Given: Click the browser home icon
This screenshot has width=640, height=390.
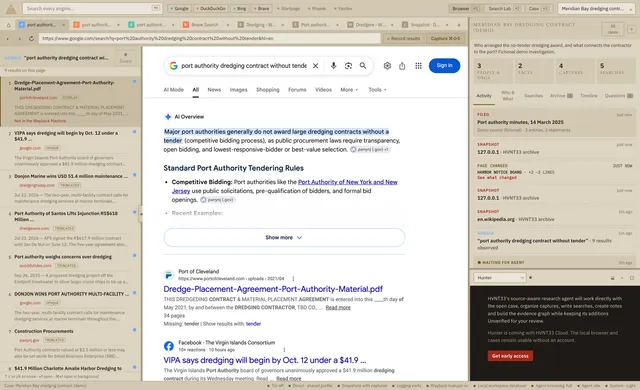Looking at the screenshot, I should [x=8, y=25].
